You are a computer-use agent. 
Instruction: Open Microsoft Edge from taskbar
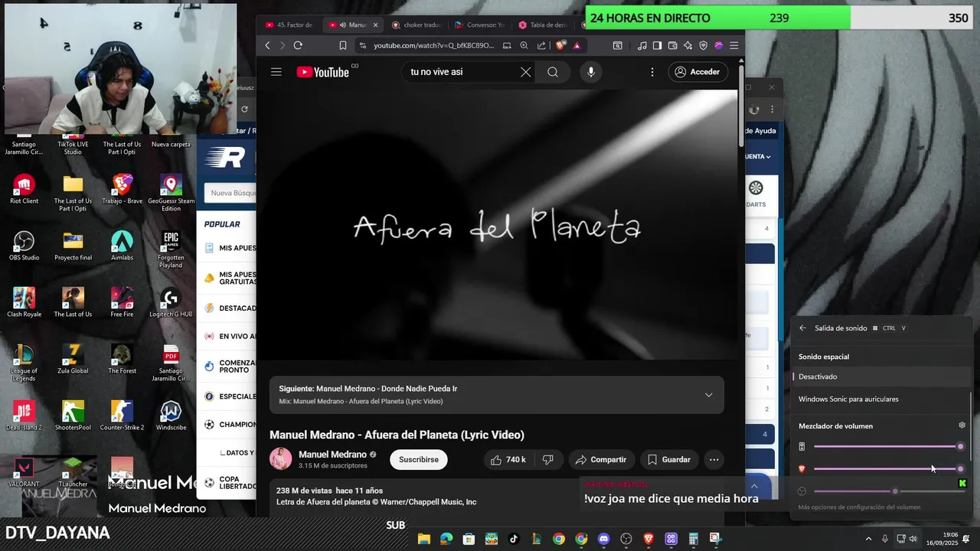coord(446,539)
